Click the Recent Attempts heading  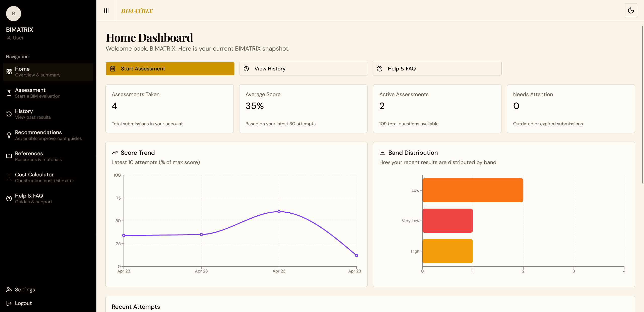click(x=136, y=307)
